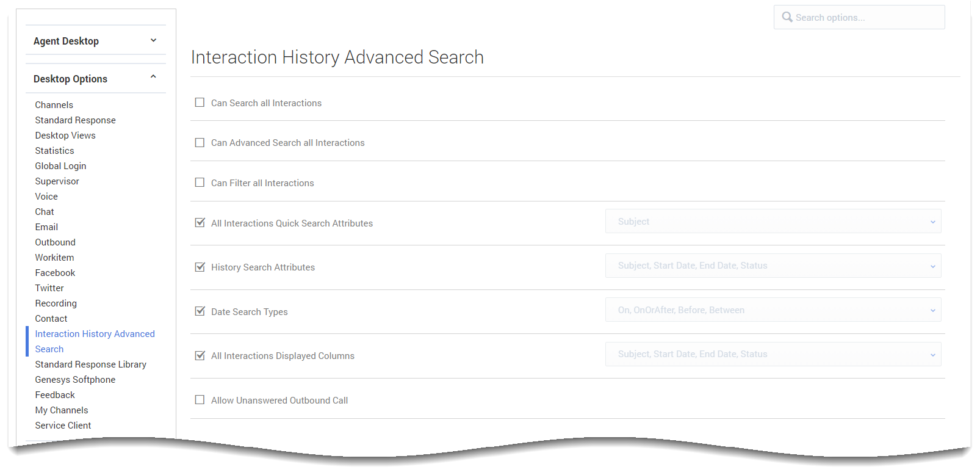Viewport: 980px width, 475px height.
Task: Navigate to the Voice settings
Action: [46, 196]
